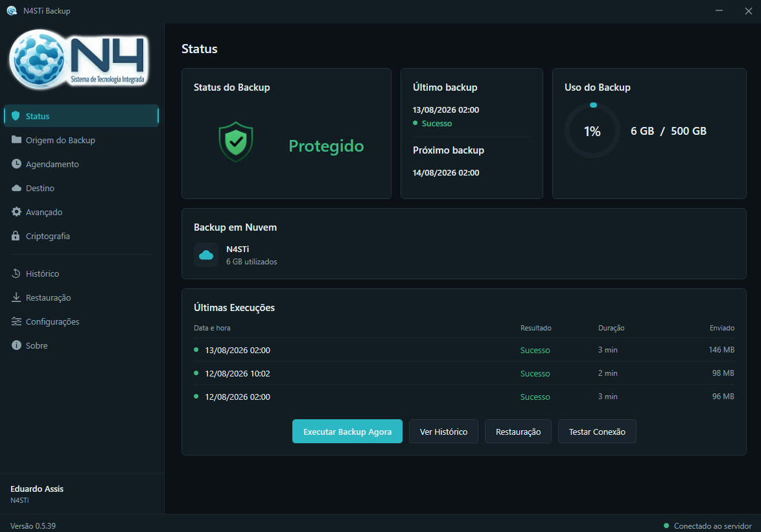Click the status dot for 12/08/2026 02:00 row
Viewport: 761px width, 532px height.
click(x=196, y=396)
